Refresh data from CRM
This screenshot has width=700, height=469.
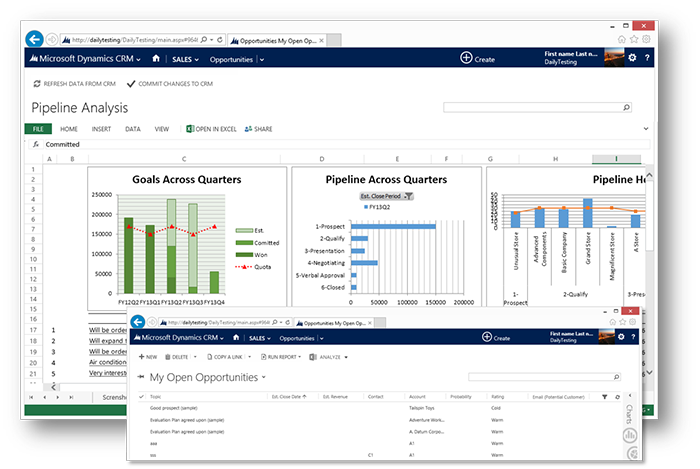click(x=75, y=83)
